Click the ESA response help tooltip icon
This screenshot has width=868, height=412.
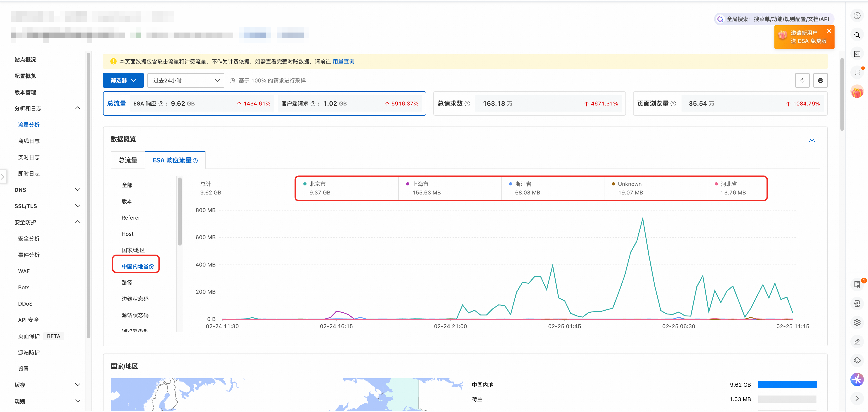click(x=161, y=104)
